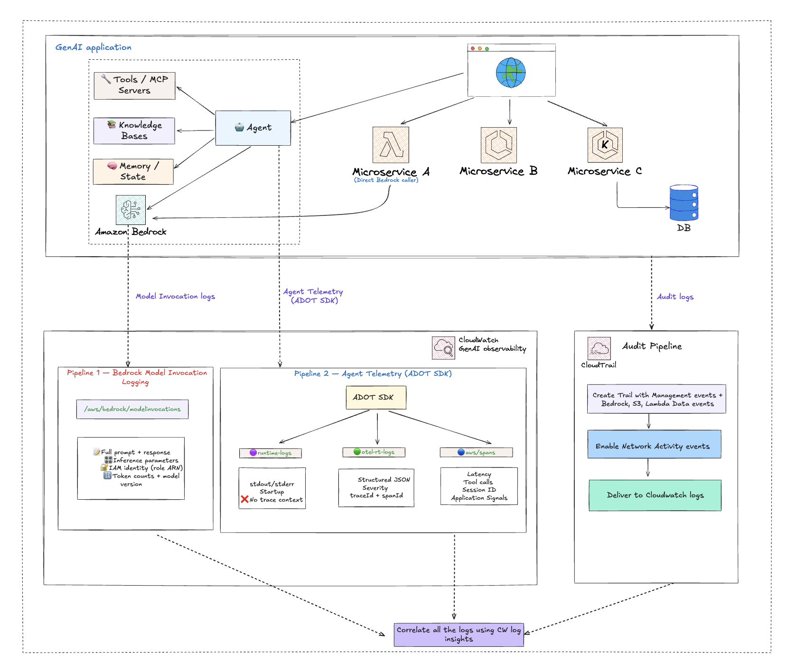Click the CloudTrail label
The height and width of the screenshot is (672, 787).
[599, 365]
